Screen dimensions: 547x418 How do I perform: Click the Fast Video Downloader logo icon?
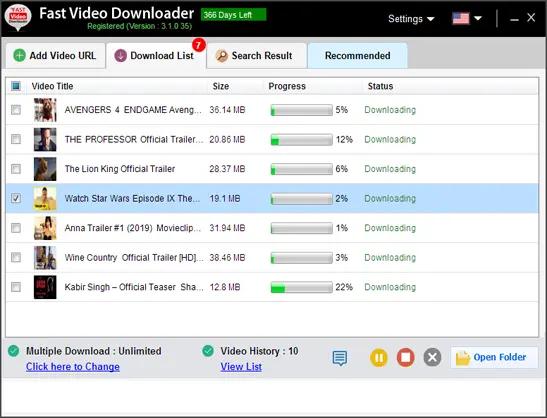[18, 17]
